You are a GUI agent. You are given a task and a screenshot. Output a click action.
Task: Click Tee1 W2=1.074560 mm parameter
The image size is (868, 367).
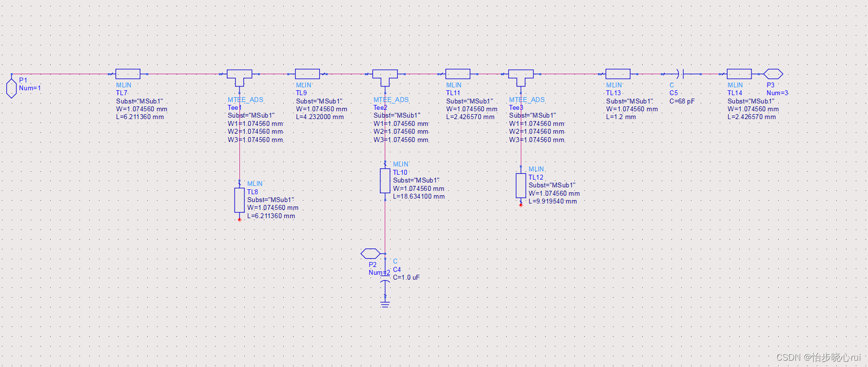(255, 131)
